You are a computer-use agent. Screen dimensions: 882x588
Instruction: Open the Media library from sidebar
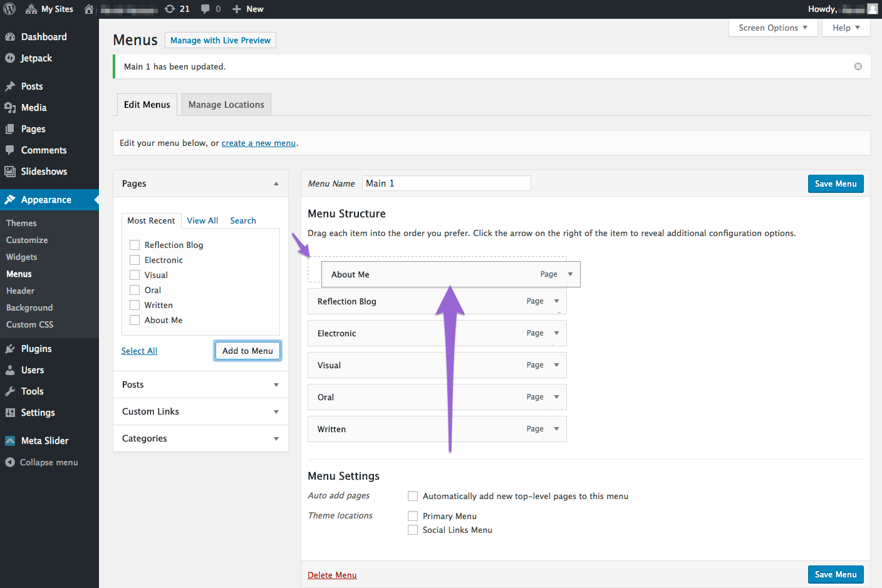[x=34, y=108]
